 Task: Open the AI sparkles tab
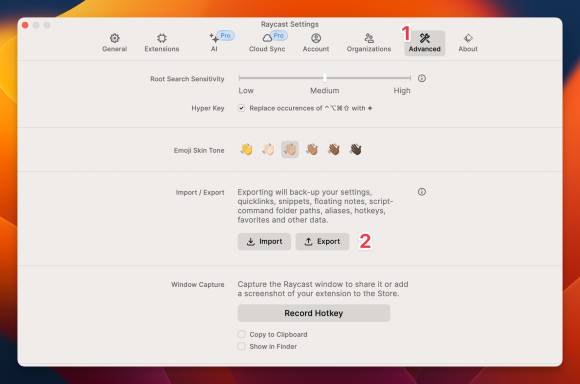coord(215,43)
